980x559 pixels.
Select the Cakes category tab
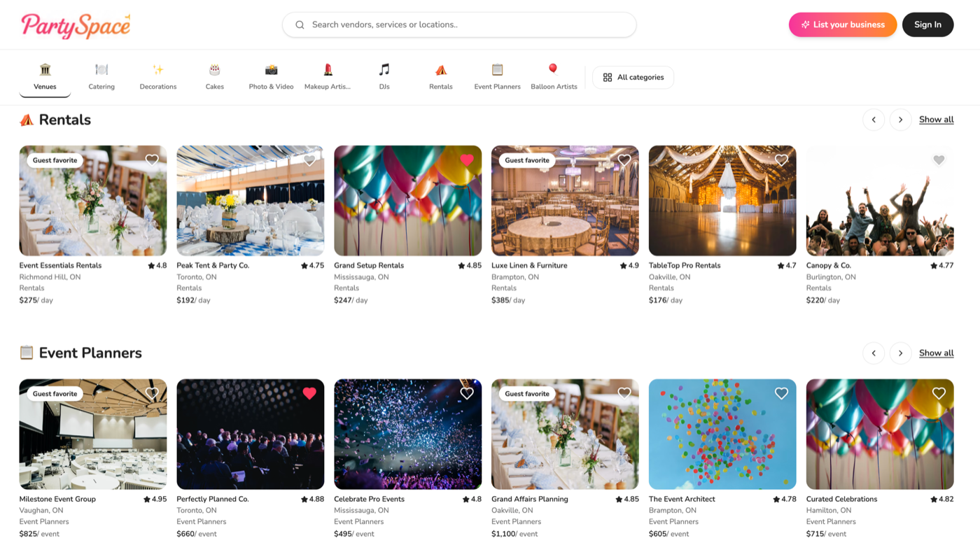215,77
